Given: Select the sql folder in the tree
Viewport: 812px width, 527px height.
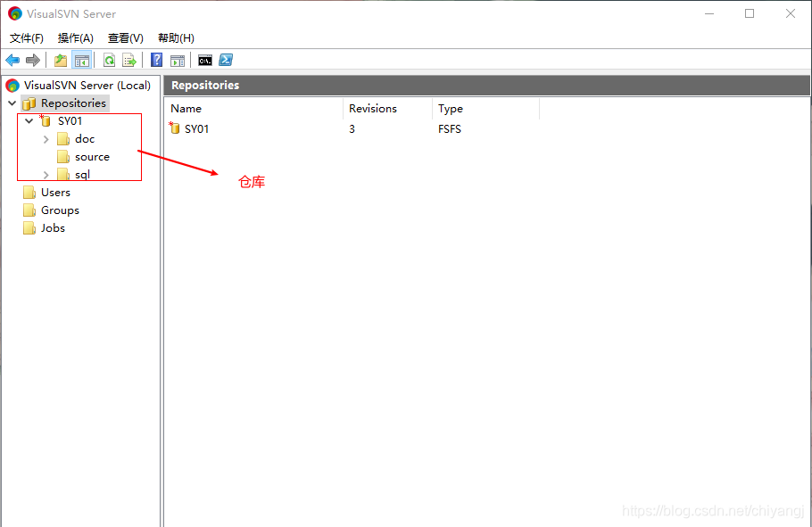Looking at the screenshot, I should click(x=82, y=175).
